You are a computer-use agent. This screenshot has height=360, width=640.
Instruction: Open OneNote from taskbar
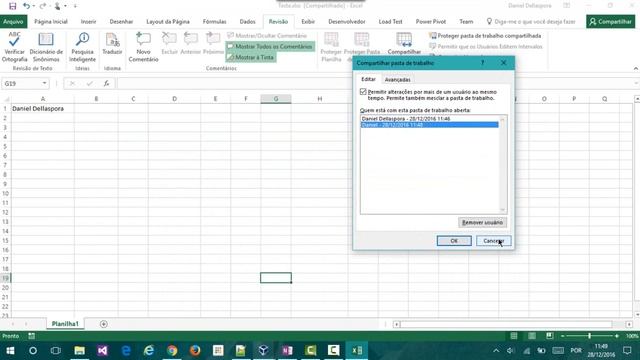287,351
